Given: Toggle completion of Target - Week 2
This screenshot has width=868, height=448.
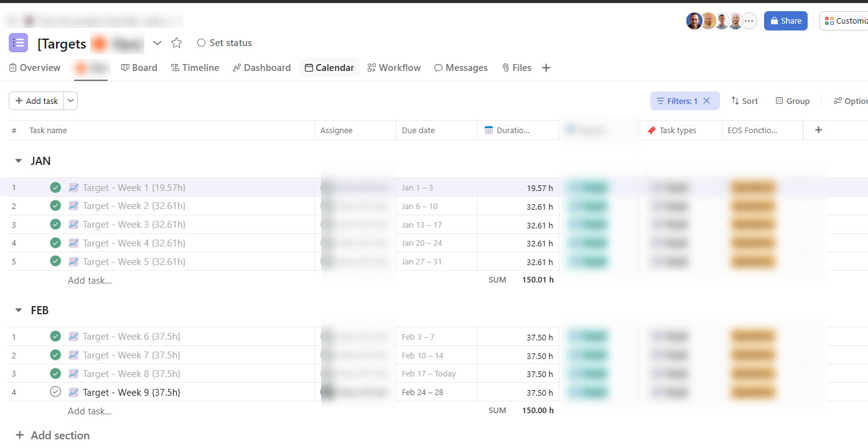Looking at the screenshot, I should click(x=55, y=205).
